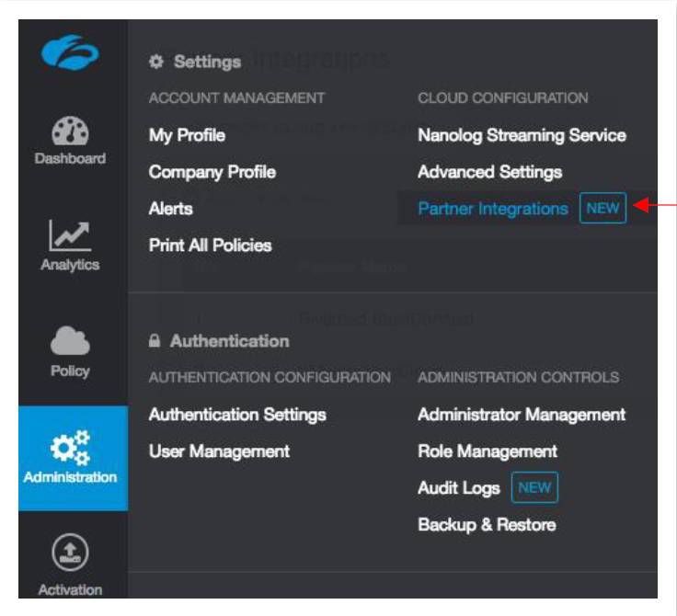Select Partner Integrations menu item
677x616 pixels.
pyautogui.click(x=492, y=209)
